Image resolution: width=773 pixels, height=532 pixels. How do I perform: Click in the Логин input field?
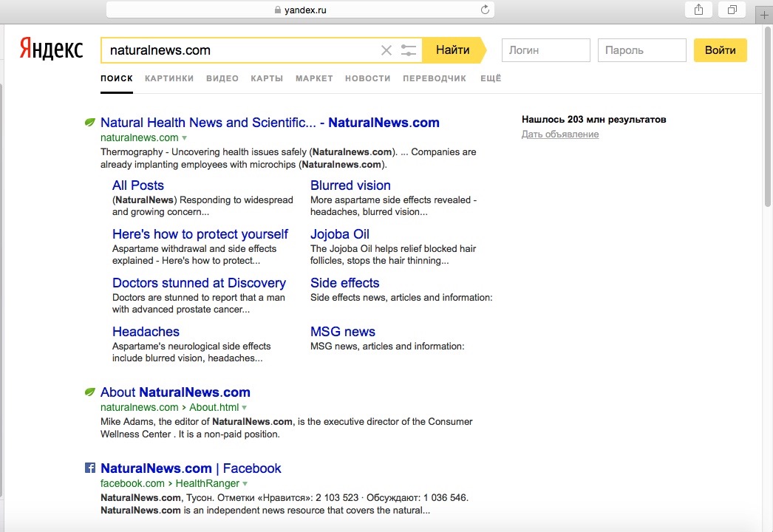pyautogui.click(x=545, y=50)
